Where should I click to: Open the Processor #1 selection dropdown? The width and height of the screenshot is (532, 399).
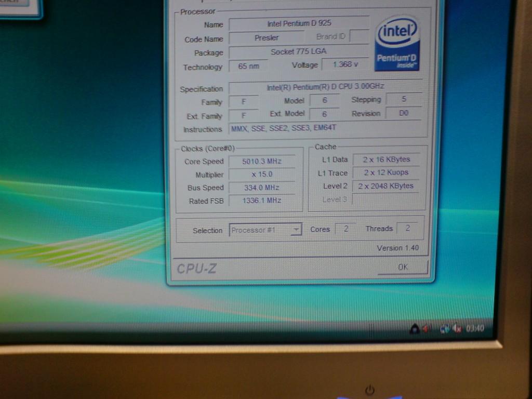(265, 230)
